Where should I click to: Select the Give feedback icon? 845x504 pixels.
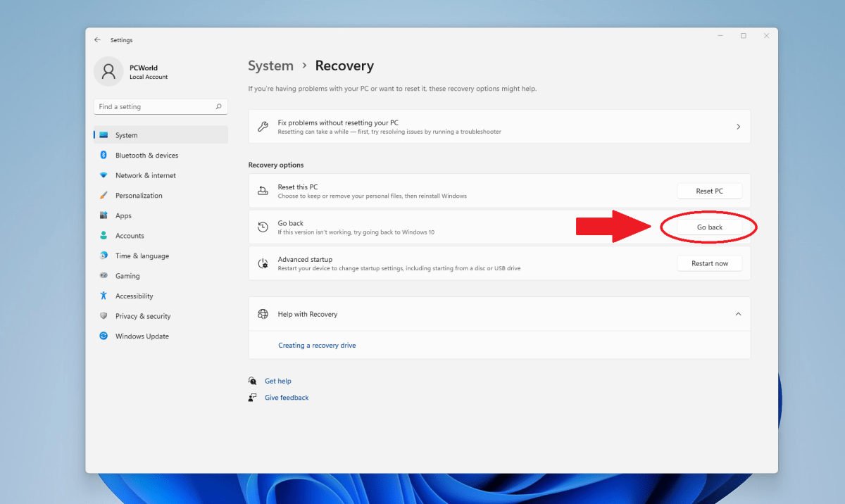click(x=253, y=397)
